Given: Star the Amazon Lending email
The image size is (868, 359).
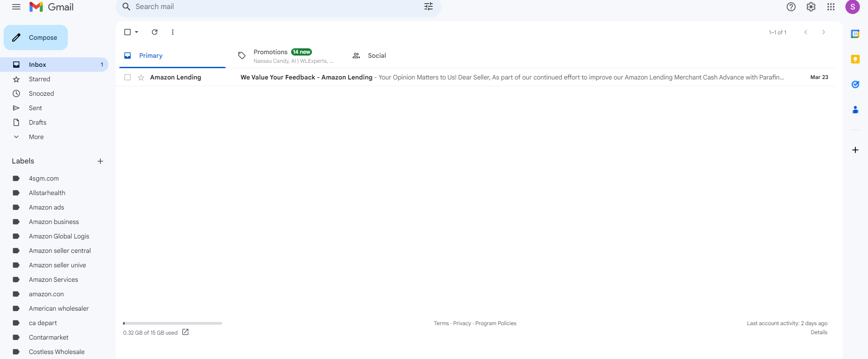Looking at the screenshot, I should 141,77.
